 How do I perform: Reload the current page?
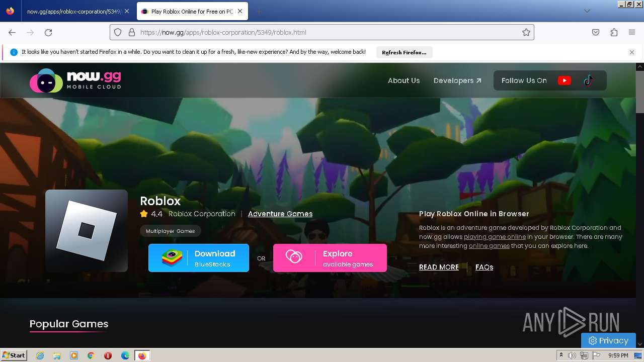point(48,32)
